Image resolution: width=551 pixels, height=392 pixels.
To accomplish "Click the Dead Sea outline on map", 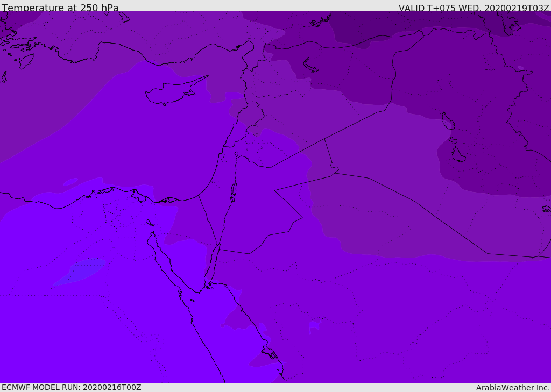I will pyautogui.click(x=234, y=190).
